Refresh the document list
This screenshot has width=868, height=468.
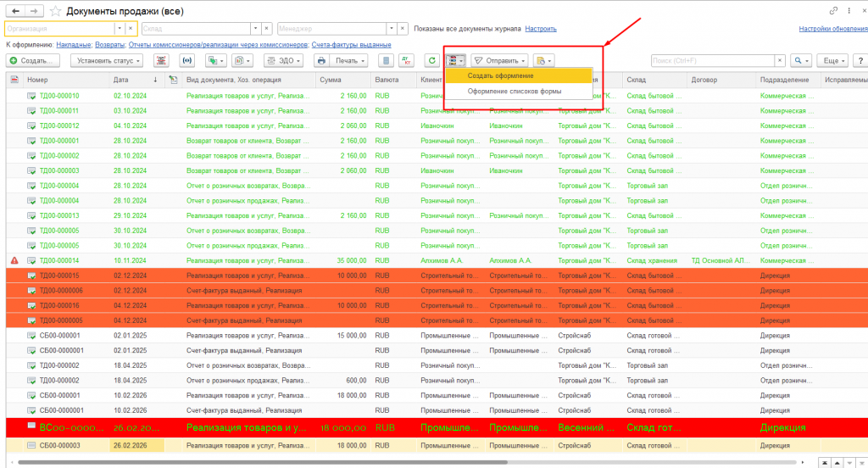[x=432, y=61]
